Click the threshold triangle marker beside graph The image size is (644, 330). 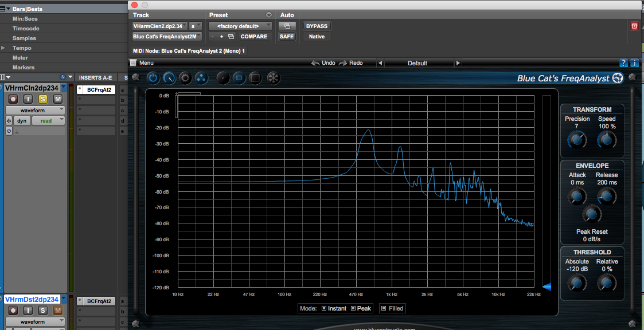[x=547, y=287]
